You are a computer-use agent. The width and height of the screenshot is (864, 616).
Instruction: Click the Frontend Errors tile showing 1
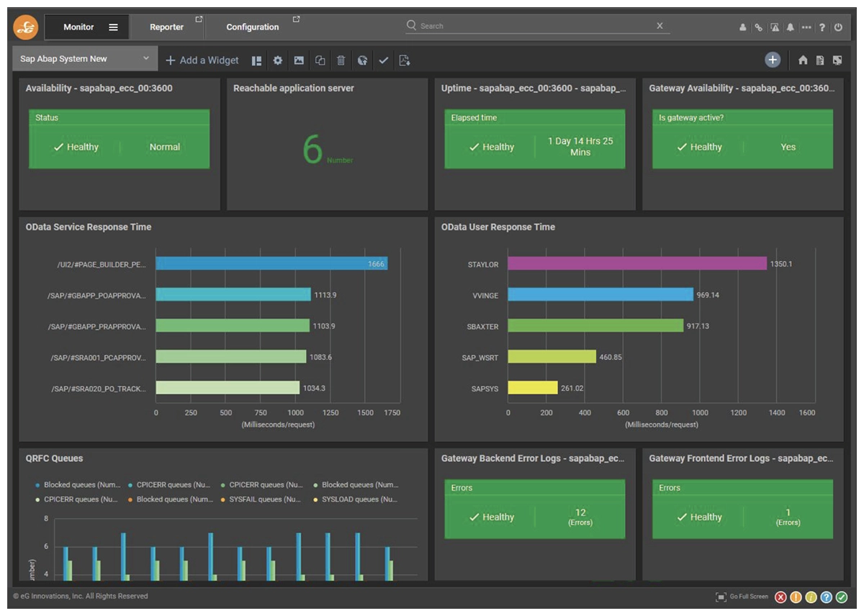(742, 509)
